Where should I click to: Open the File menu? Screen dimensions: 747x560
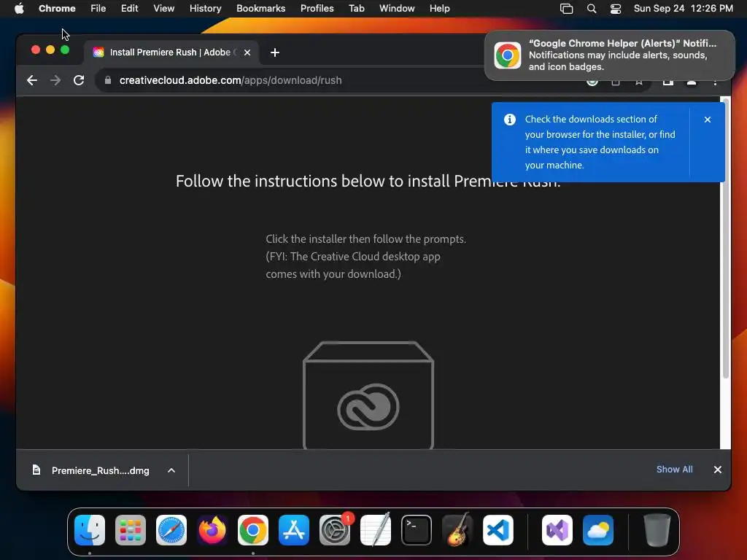point(98,9)
